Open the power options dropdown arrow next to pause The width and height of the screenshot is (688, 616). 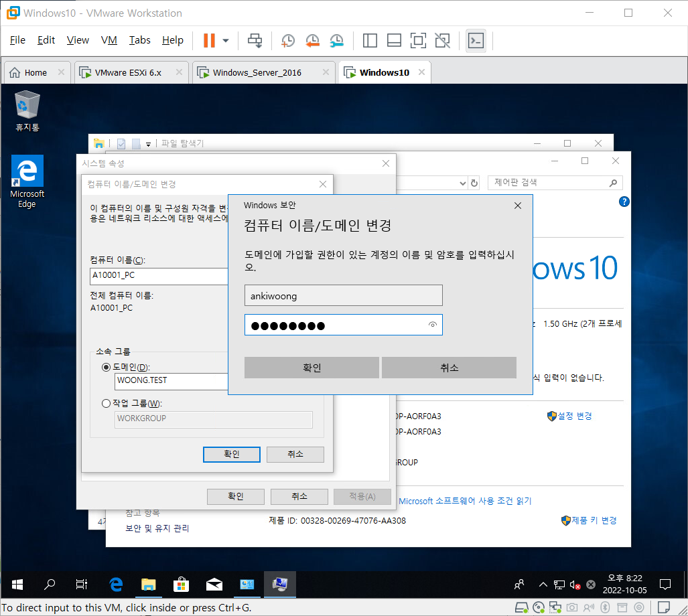[x=226, y=41]
